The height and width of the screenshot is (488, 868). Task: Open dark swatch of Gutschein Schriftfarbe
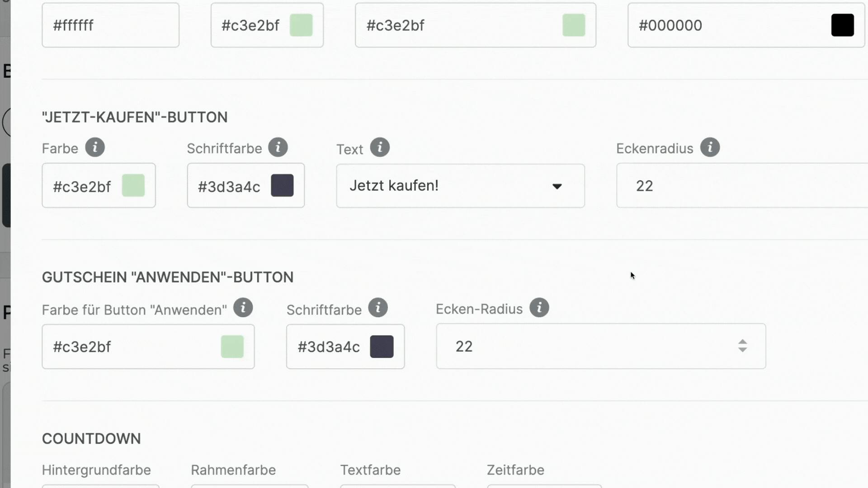pos(382,347)
